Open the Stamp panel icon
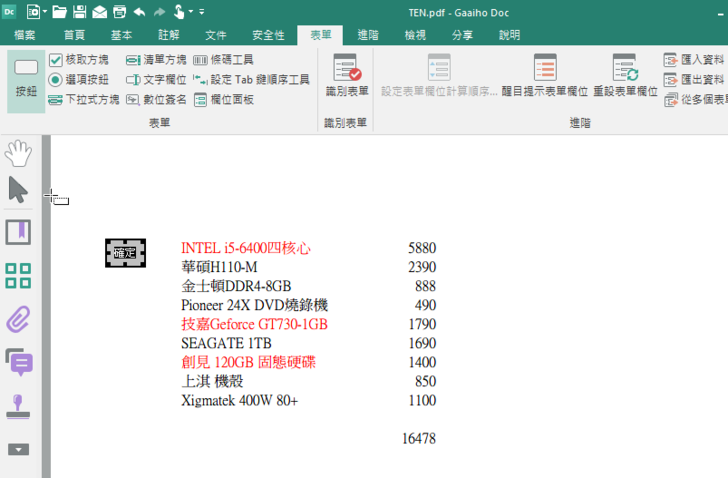 point(18,406)
